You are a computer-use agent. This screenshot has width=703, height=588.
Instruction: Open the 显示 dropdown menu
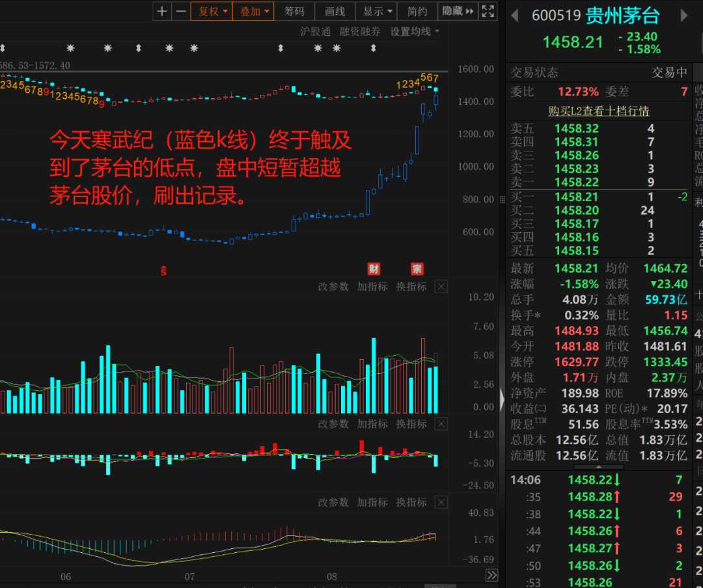[x=376, y=11]
